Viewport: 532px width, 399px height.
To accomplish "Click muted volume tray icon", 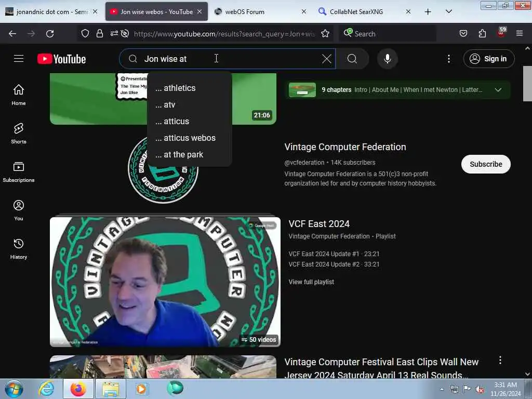I will pos(479,390).
